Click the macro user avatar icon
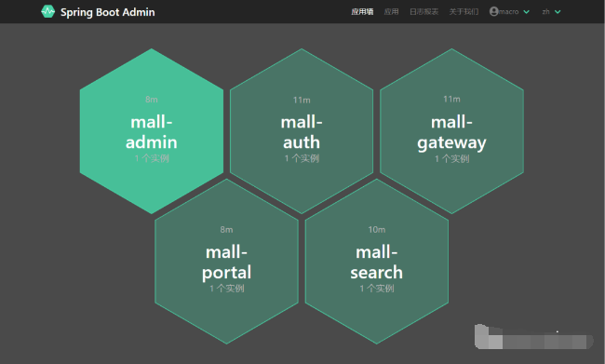The width and height of the screenshot is (605, 364). 493,11
